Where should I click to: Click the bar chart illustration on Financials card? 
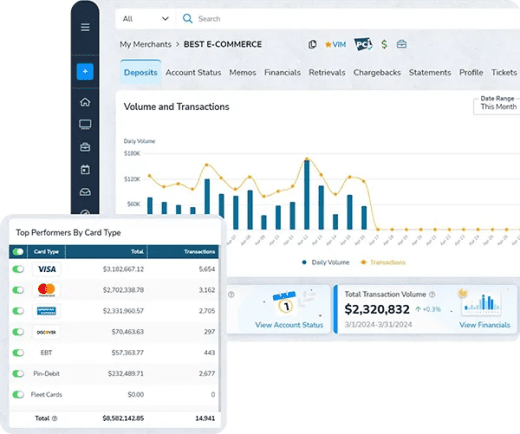pyautogui.click(x=482, y=304)
